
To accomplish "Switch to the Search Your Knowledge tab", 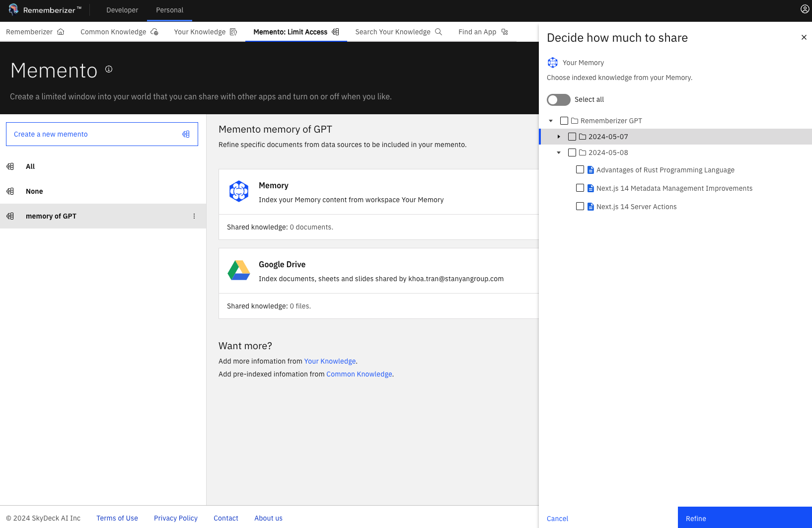I will pos(398,32).
